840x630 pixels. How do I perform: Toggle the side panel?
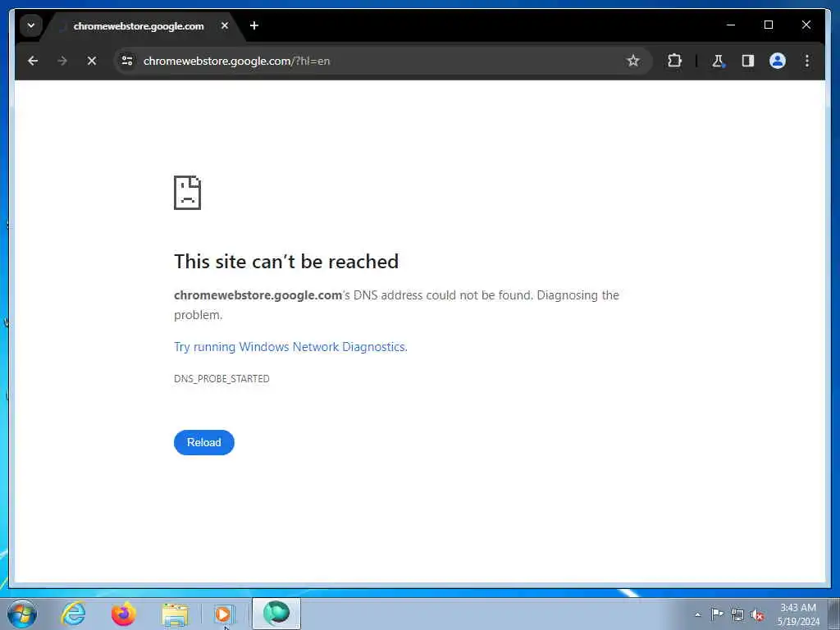[748, 61]
